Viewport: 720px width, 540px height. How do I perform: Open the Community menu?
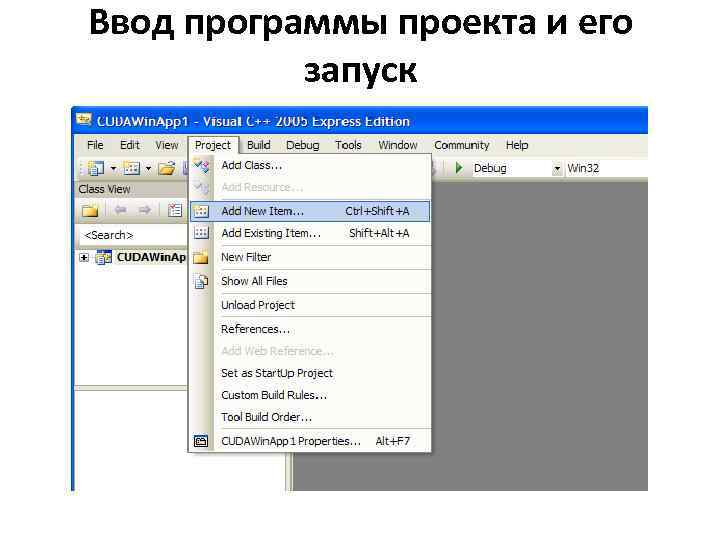tap(461, 145)
